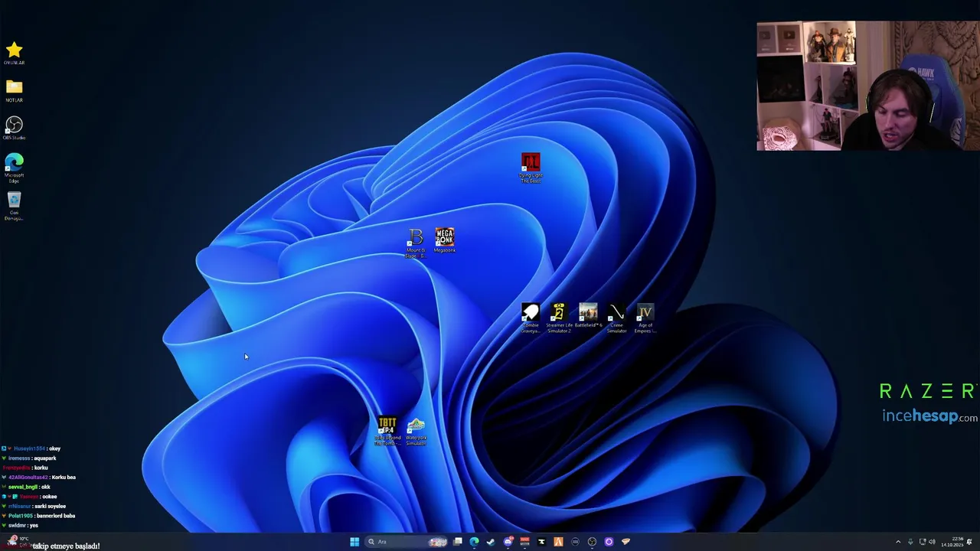Open clock and date showing 22:36
This screenshot has width=980, height=551.
click(952, 542)
